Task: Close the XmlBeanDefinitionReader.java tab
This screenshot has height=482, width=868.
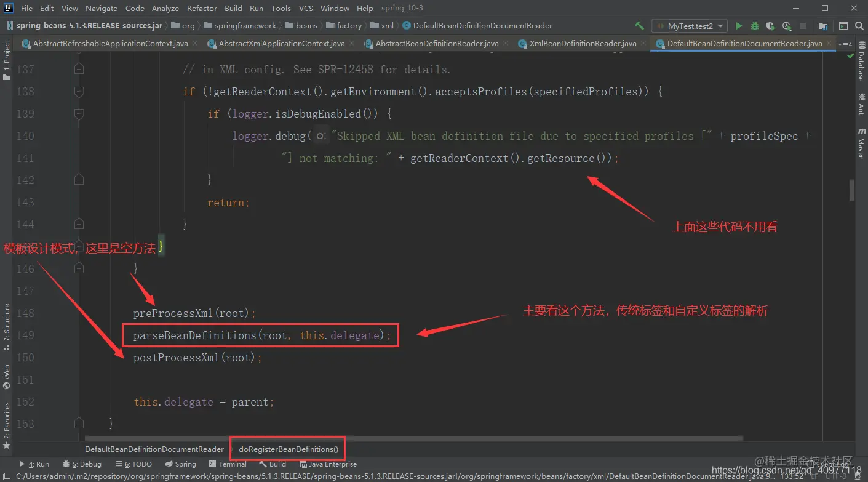Action: point(642,44)
